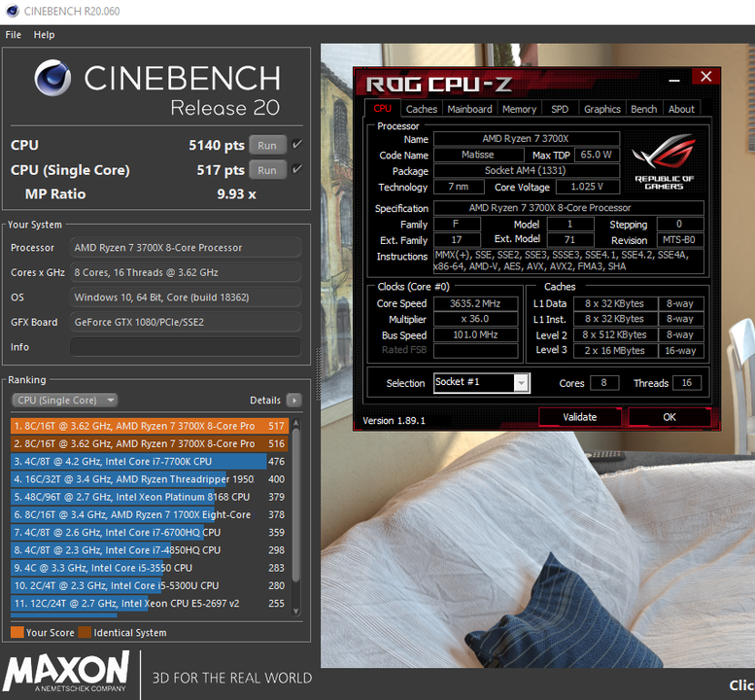Switch to the Graphics tab in CPU-Z
Screen dimensions: 755x700
click(x=601, y=109)
